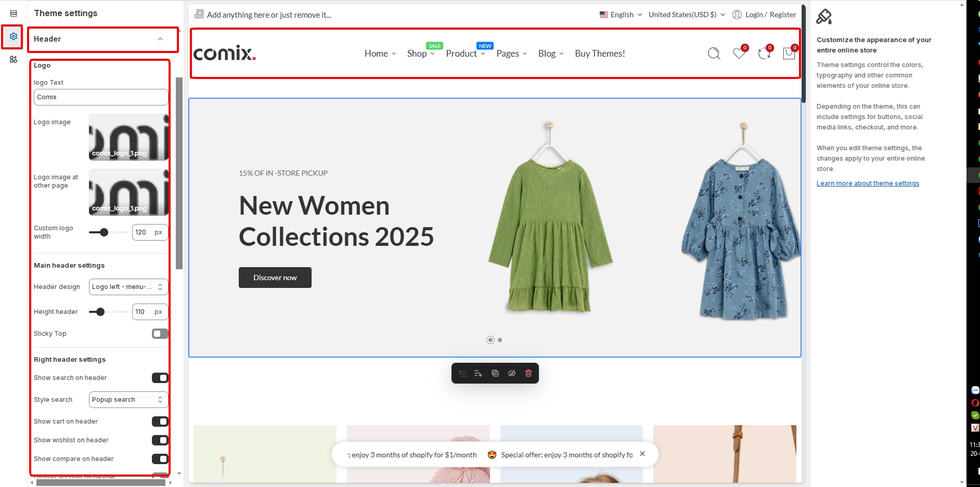Disable Show search on header toggle
Screen dimensions: 980x487
(160, 378)
